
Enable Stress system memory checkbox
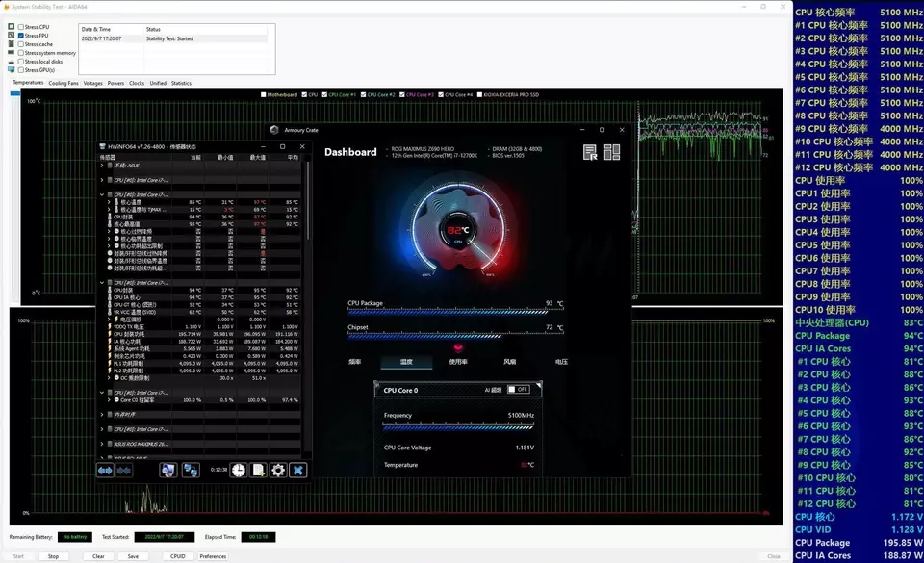point(21,53)
